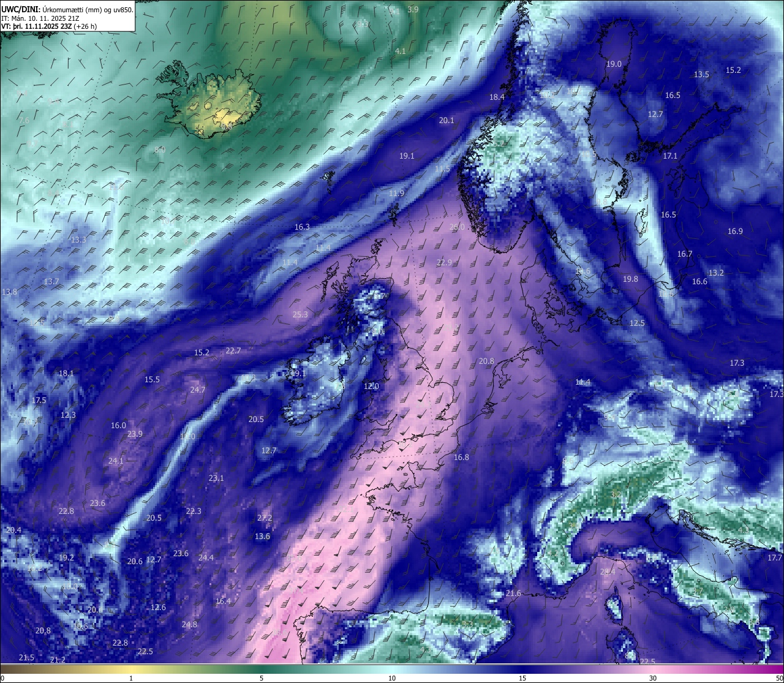Viewport: 784px width, 683px height.
Task: Click the map value '16.3'
Action: point(302,227)
